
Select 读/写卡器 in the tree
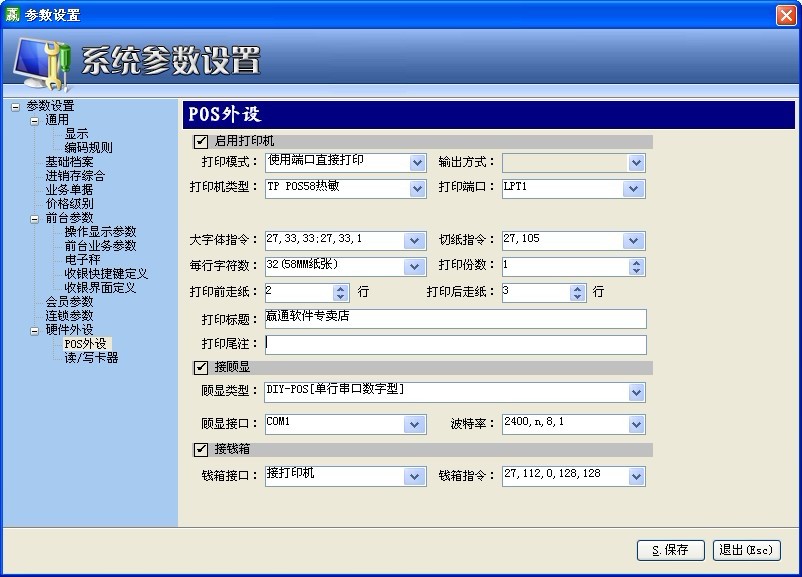point(91,358)
